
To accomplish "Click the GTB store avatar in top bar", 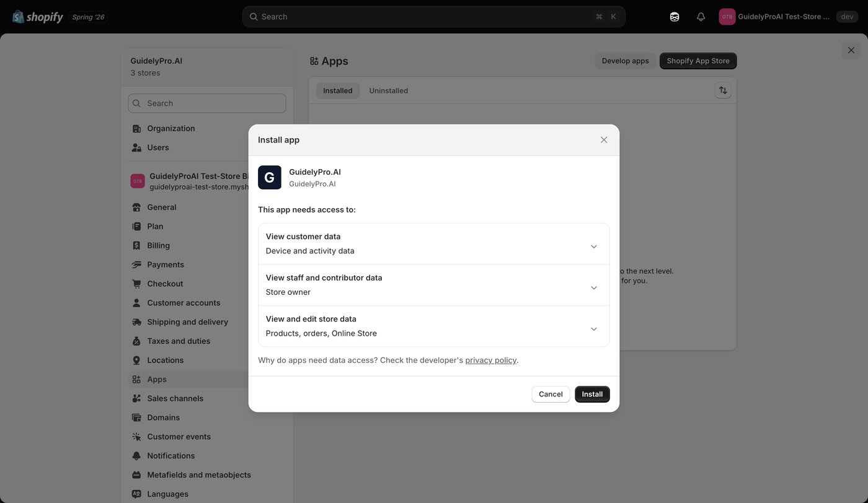I will (727, 17).
